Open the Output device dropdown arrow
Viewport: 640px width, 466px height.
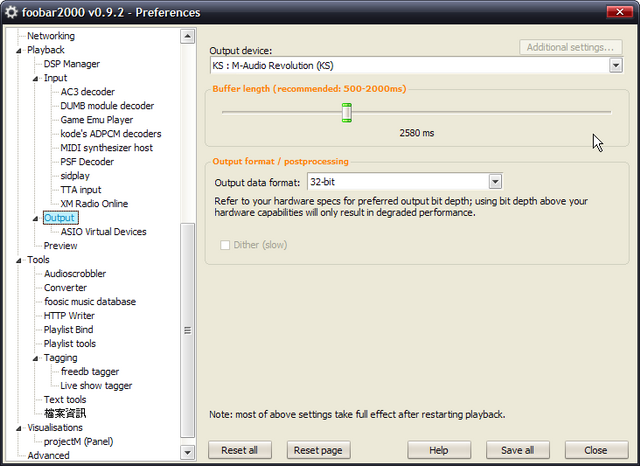pyautogui.click(x=616, y=65)
